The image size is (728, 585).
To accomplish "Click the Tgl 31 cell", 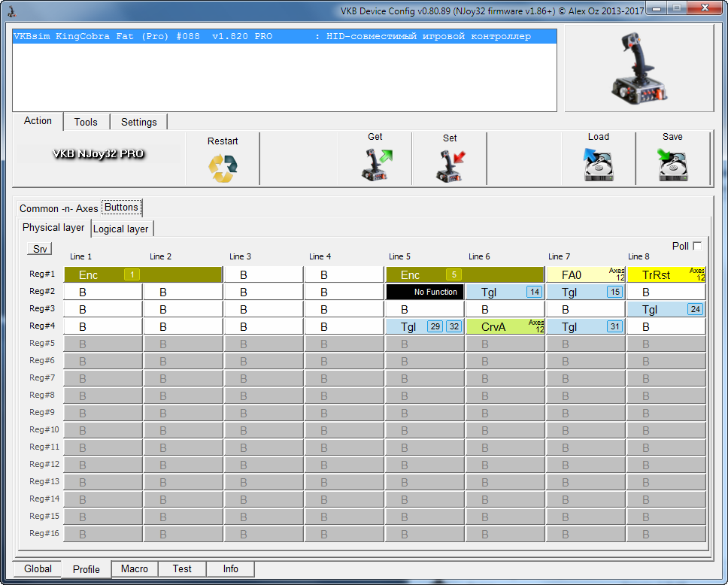I will 585,327.
